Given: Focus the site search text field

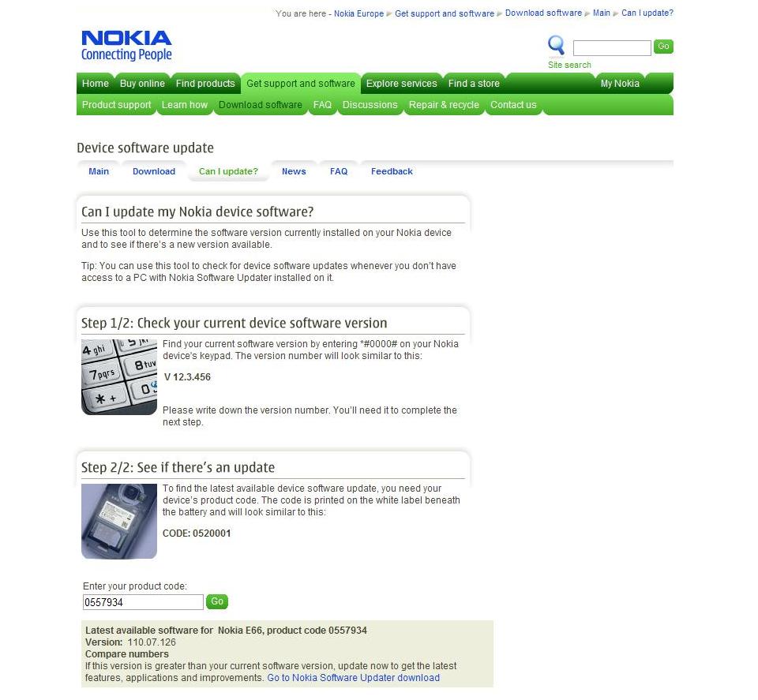Looking at the screenshot, I should pos(611,48).
